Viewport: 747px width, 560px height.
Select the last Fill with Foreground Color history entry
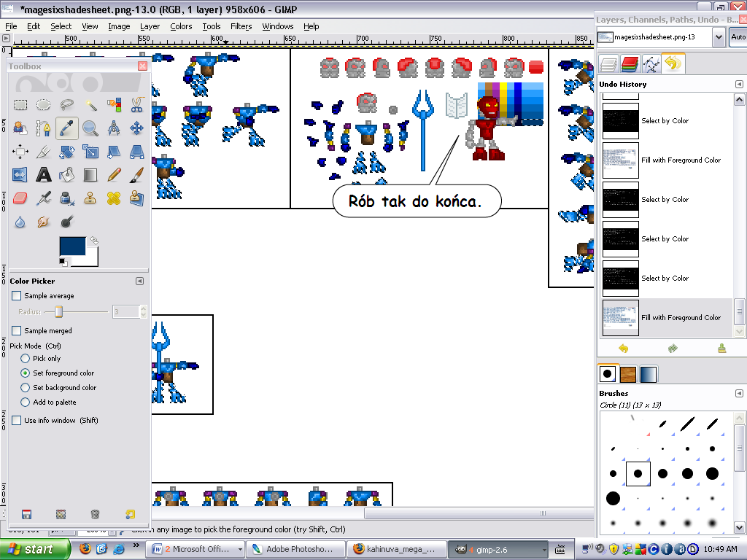(x=667, y=318)
